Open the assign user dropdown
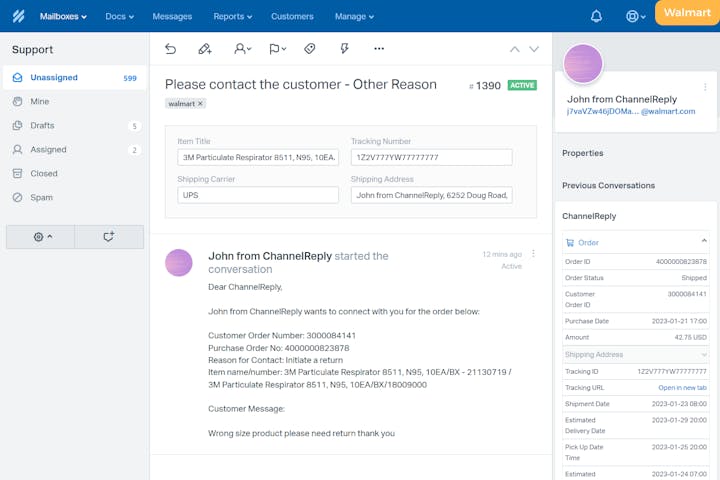Viewport: 720px width, 480px height. pos(242,48)
